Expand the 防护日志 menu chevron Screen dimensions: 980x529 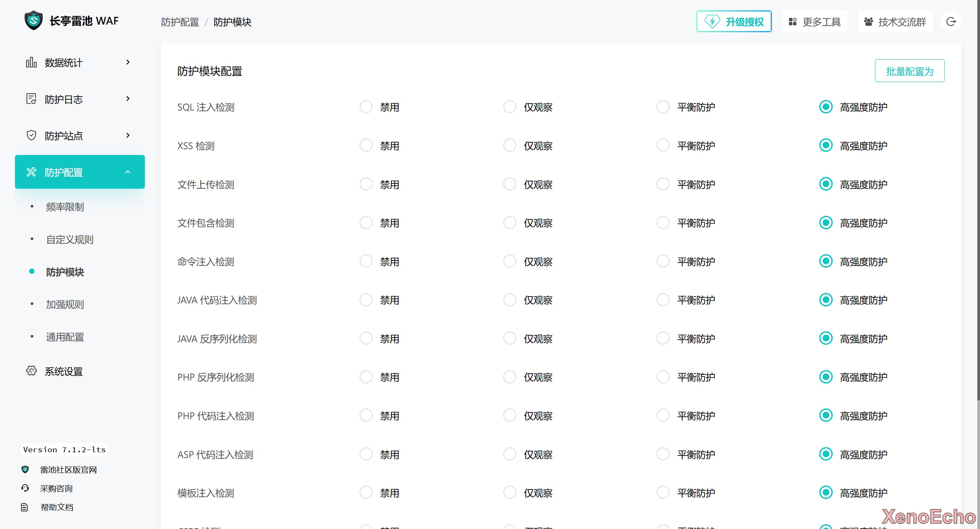[x=128, y=99]
